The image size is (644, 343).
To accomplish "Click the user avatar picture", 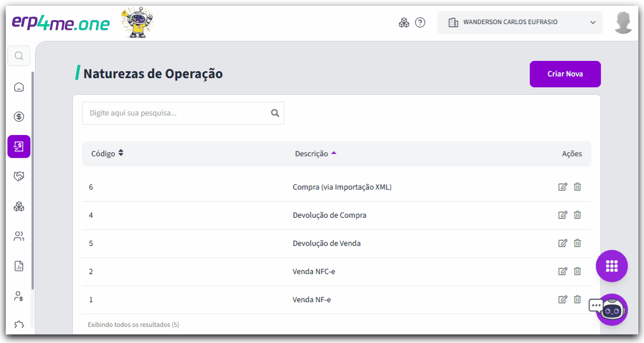I will [x=623, y=22].
